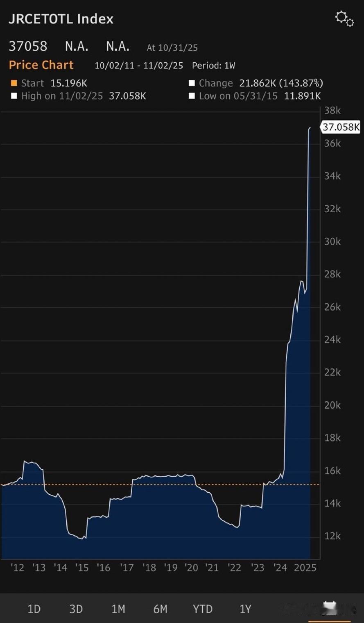Tap the 37058 last value
The width and height of the screenshot is (364, 623).
point(28,46)
